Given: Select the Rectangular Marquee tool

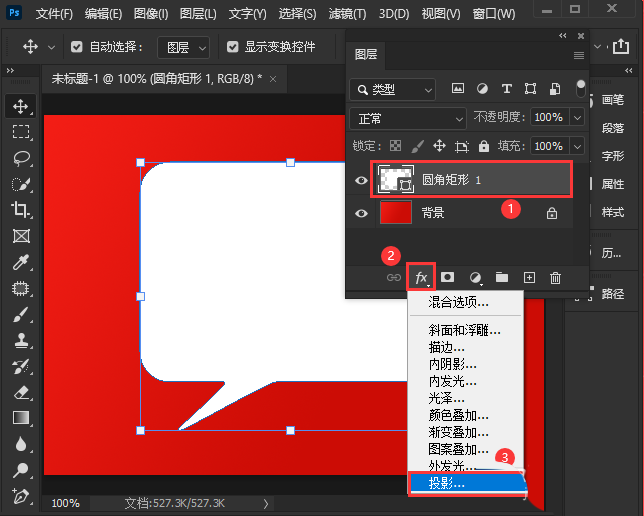Looking at the screenshot, I should pyautogui.click(x=21, y=132).
